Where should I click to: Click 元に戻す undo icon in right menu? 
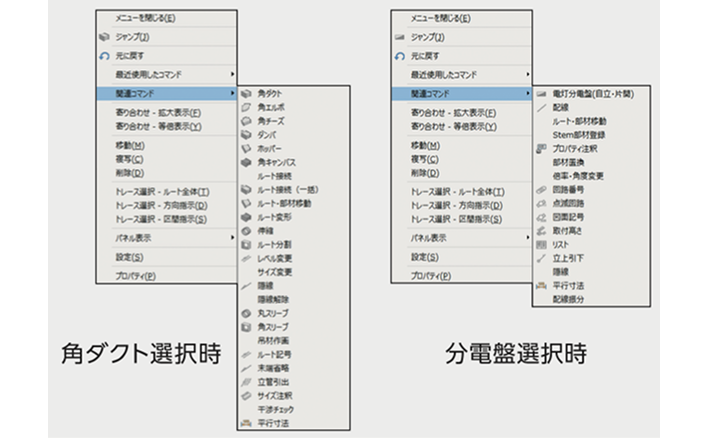(x=400, y=56)
